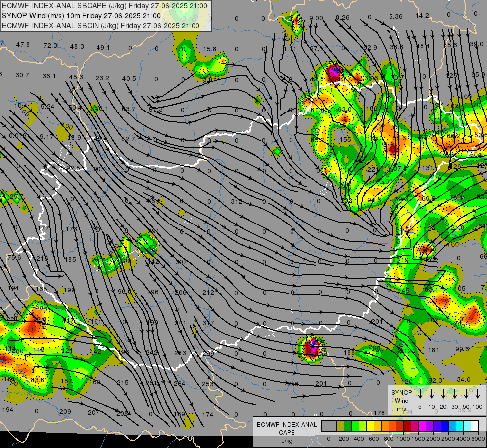This screenshot has width=487, height=448.
Task: Click the '1500' tick label on CAPE scale
Action: tap(418, 439)
